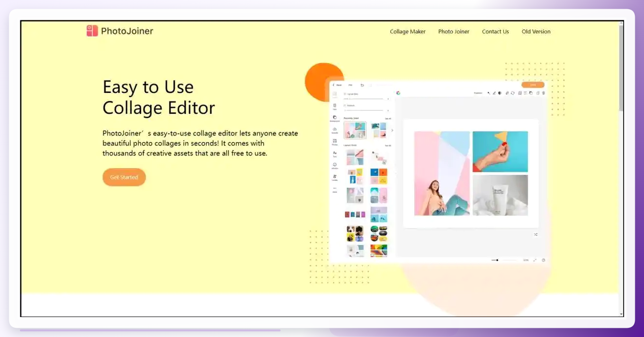Click the half-filled contrast icon in editor toolbar
Image resolution: width=644 pixels, height=337 pixels.
coord(500,93)
